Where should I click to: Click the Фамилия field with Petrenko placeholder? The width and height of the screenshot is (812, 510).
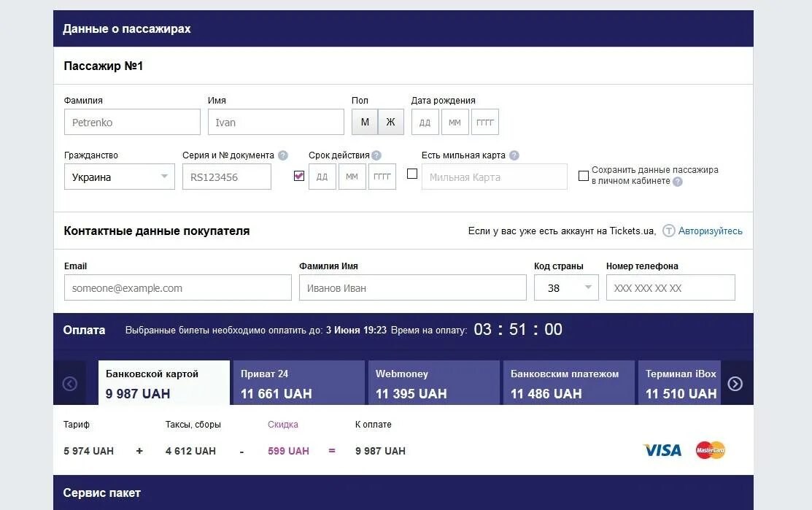pos(132,122)
